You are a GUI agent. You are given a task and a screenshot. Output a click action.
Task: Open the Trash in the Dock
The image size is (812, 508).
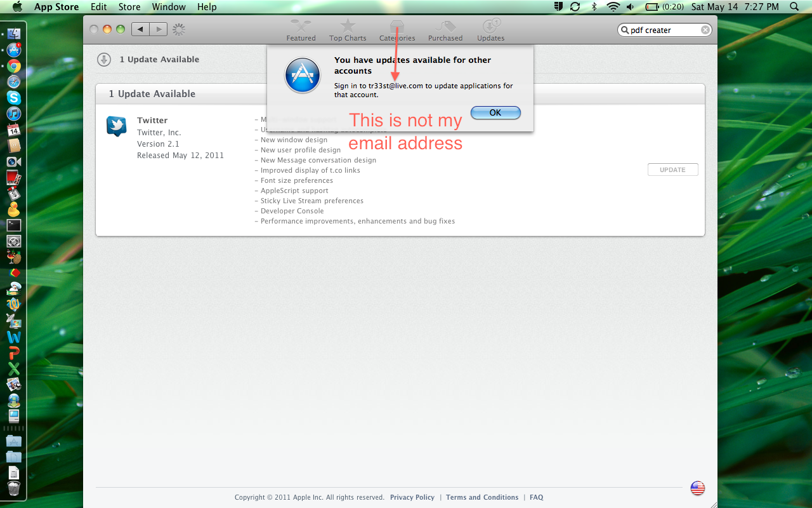pyautogui.click(x=14, y=488)
